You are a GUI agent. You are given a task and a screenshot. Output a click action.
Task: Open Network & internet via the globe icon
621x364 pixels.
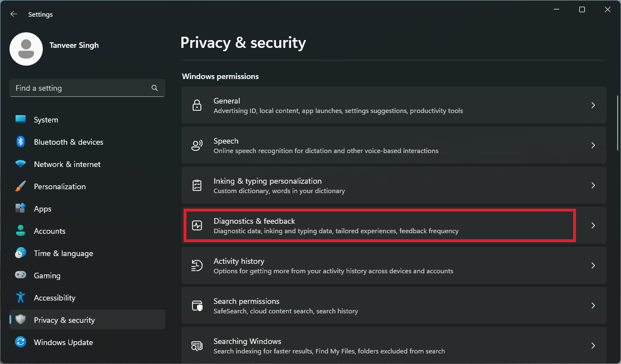click(20, 164)
